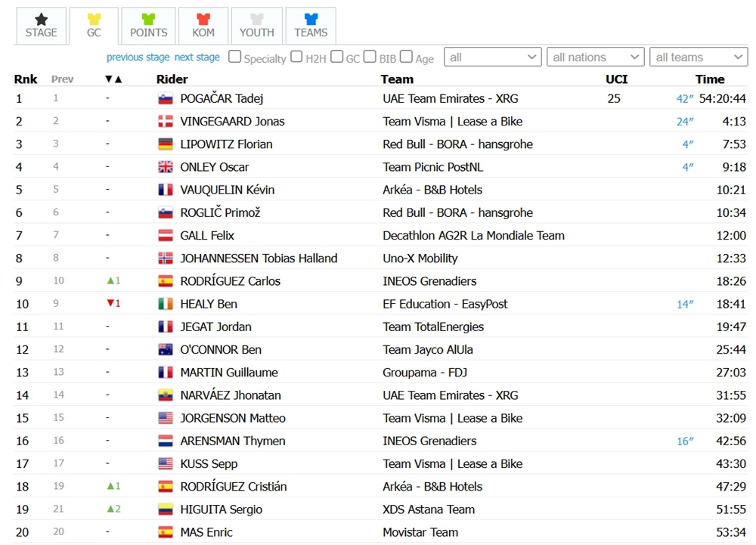The height and width of the screenshot is (545, 756).
Task: Sort by the up/down movement arrows header
Action: coord(113,79)
